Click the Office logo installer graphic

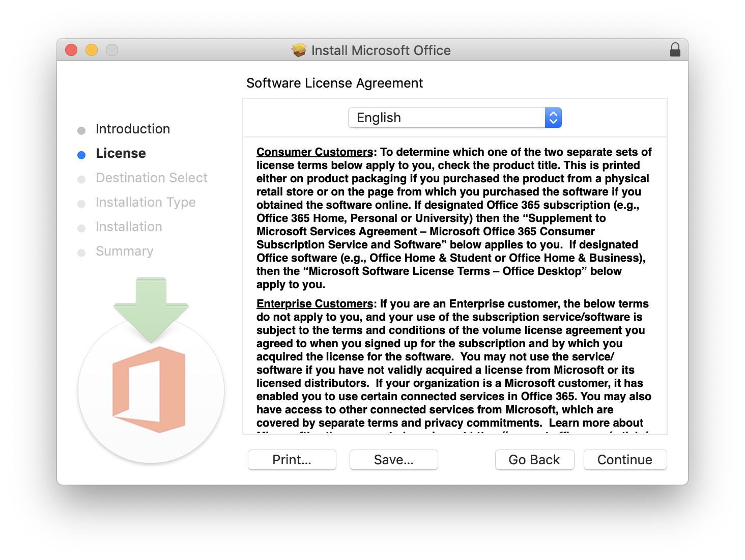point(151,371)
